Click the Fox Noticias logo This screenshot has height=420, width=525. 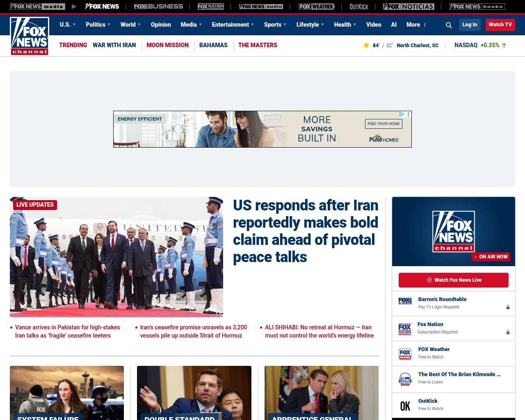tap(409, 7)
